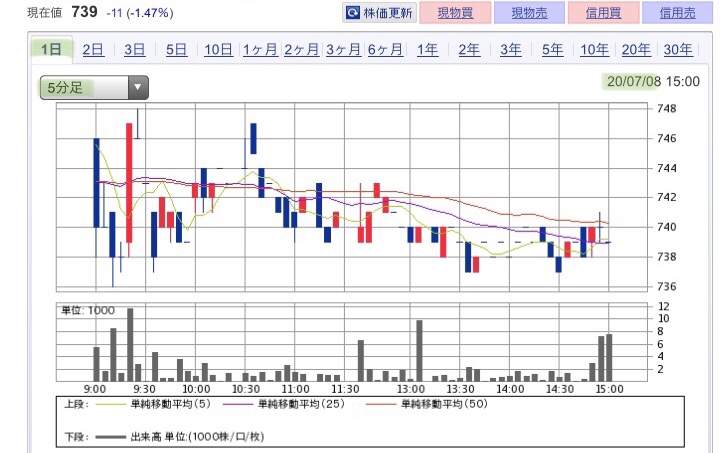Image resolution: width=723 pixels, height=453 pixels.
Task: Click the -11 (-1.47%) change text
Action: 140,13
